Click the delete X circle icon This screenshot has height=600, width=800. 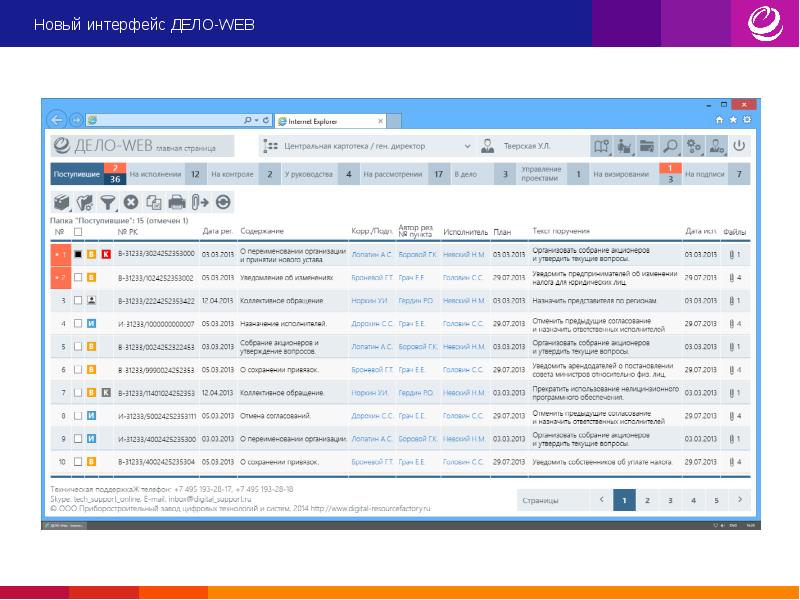pyautogui.click(x=131, y=201)
